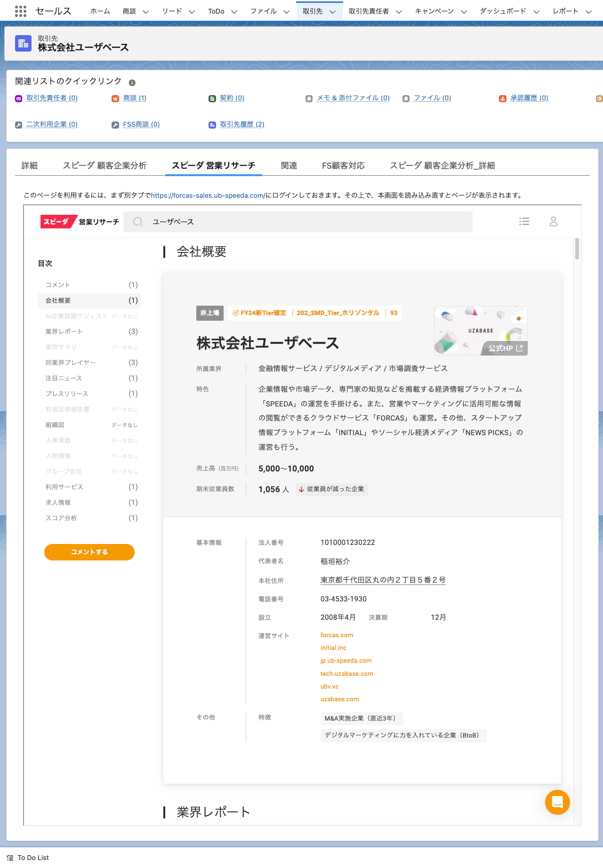Click the account building icon beside 取引先 header
Screen dimensions: 603x868
[x=23, y=44]
